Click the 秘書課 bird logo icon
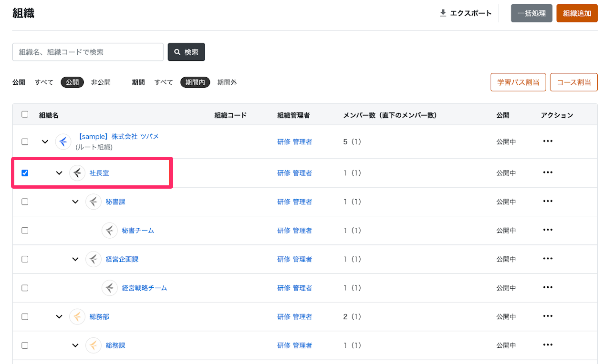 tap(94, 202)
